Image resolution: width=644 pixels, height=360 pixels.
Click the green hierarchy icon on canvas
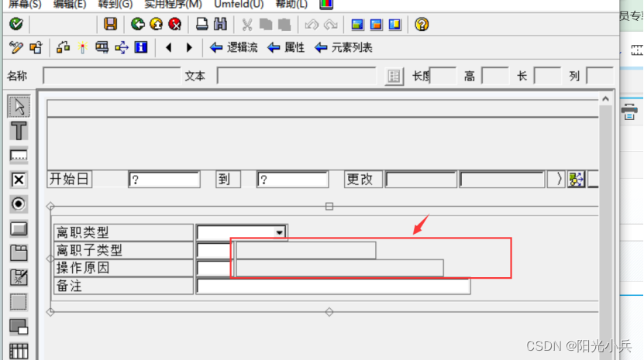(576, 180)
